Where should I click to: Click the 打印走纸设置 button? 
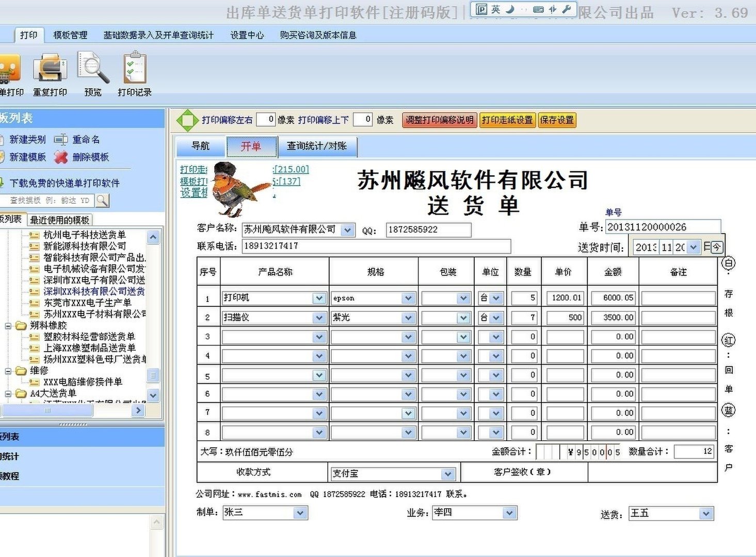click(x=507, y=120)
